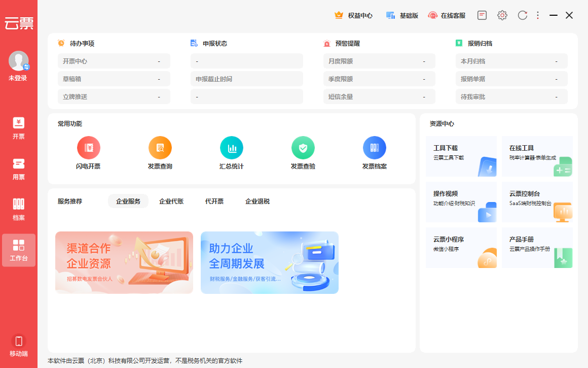588x368 pixels.
Task: Click the 待办事项 alarm clock icon
Action: 61,43
